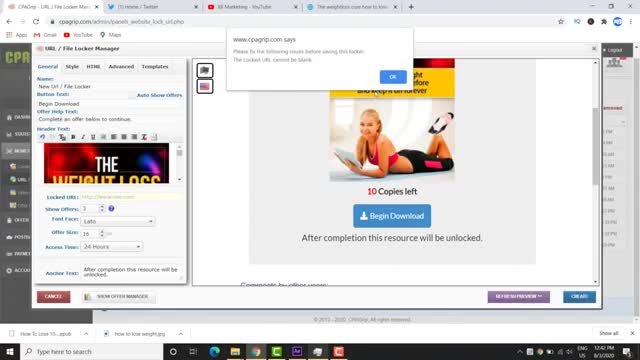
Task: Click Show all downloads
Action: click(x=609, y=333)
